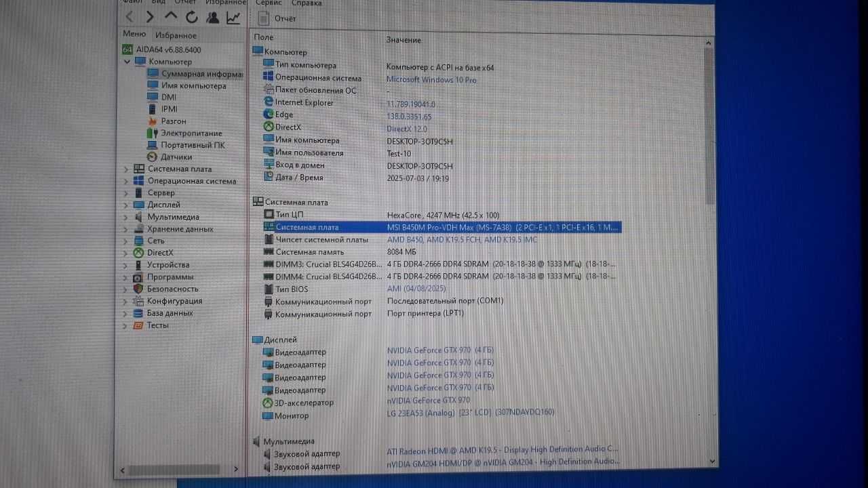Open the Справка menu

[x=307, y=3]
